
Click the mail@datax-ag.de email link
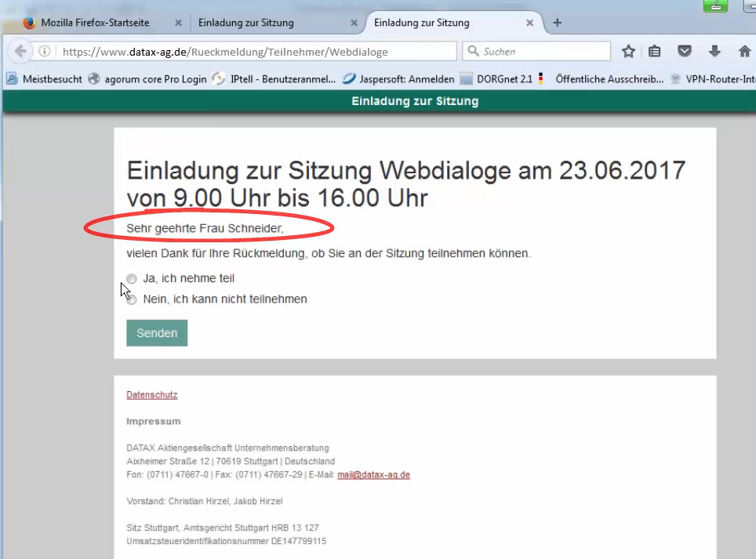[x=373, y=474]
